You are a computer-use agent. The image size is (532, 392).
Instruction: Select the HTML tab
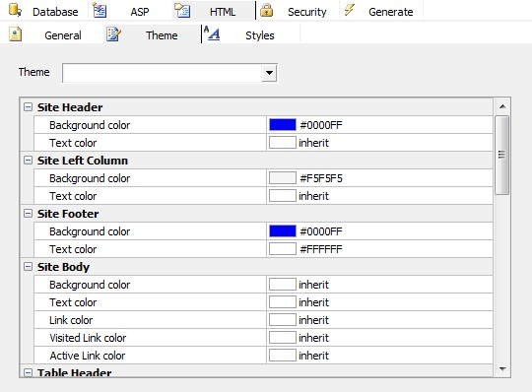pos(223,12)
